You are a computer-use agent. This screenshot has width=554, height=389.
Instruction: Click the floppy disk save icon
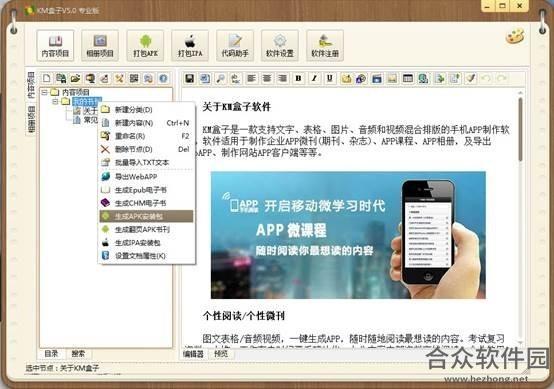coord(189,78)
